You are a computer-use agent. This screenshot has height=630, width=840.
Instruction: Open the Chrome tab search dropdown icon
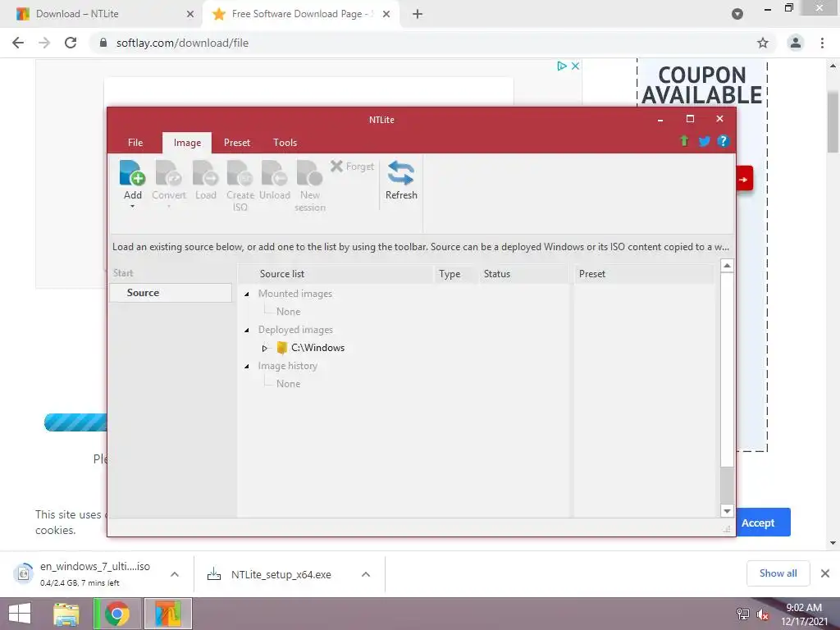click(737, 14)
